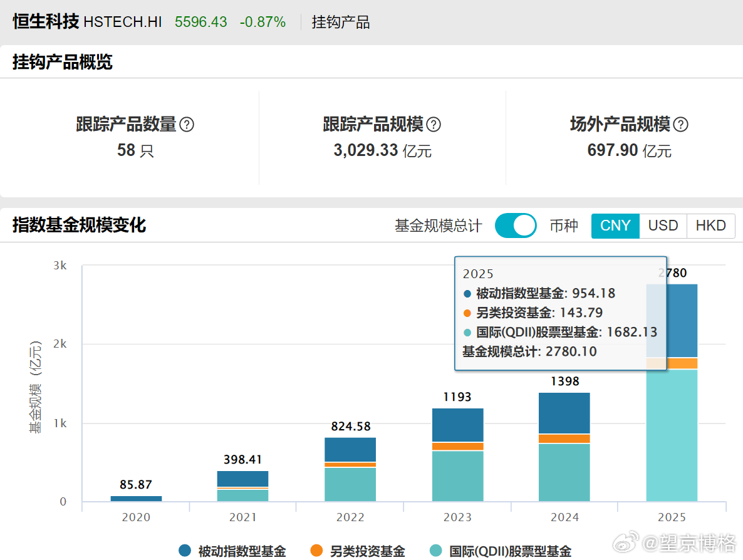This screenshot has height=560, width=743.
Task: Click the blue dot inside the 2025 tooltip
Action: 468,293
